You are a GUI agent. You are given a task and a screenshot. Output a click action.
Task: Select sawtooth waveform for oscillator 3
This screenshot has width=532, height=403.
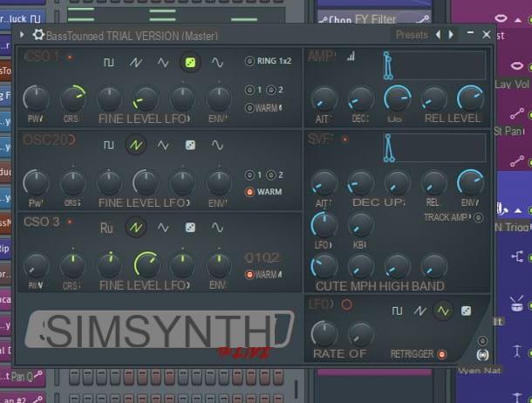pos(136,228)
